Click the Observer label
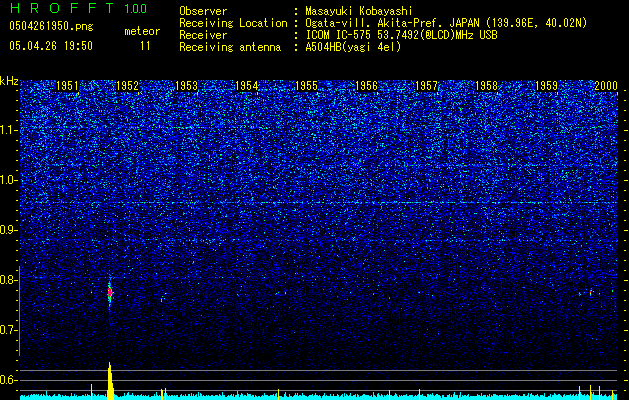 pyautogui.click(x=203, y=11)
